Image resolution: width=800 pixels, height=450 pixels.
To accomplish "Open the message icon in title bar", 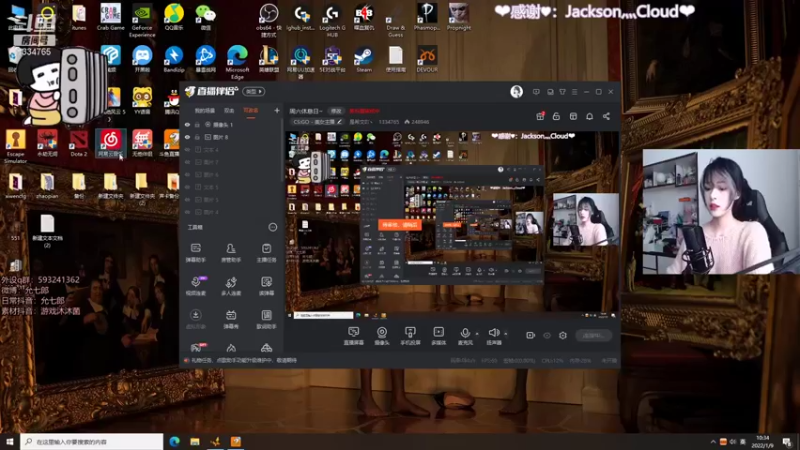I will 536,92.
